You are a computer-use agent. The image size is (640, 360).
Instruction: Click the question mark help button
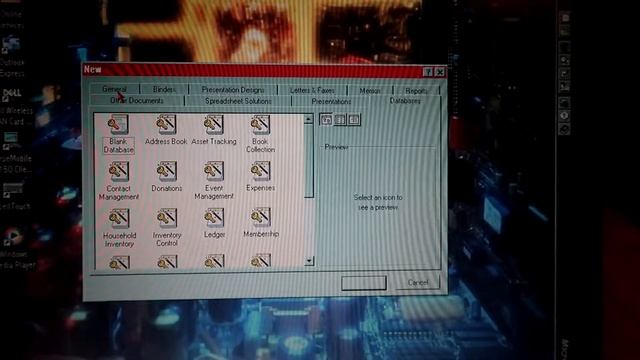click(427, 72)
